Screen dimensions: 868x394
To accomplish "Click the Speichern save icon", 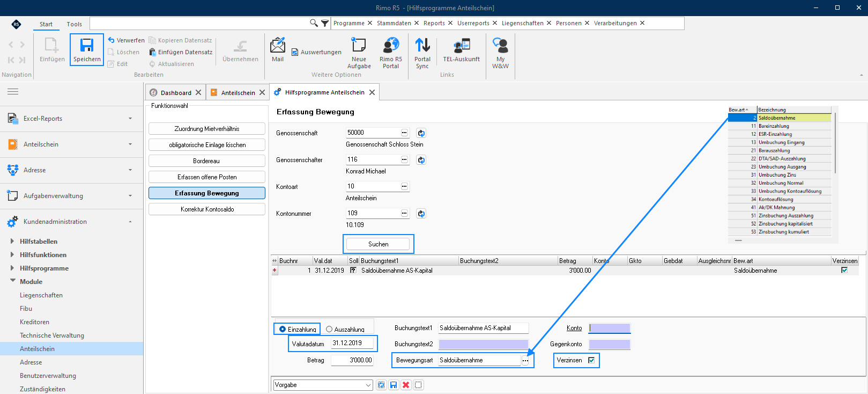I will point(87,45).
